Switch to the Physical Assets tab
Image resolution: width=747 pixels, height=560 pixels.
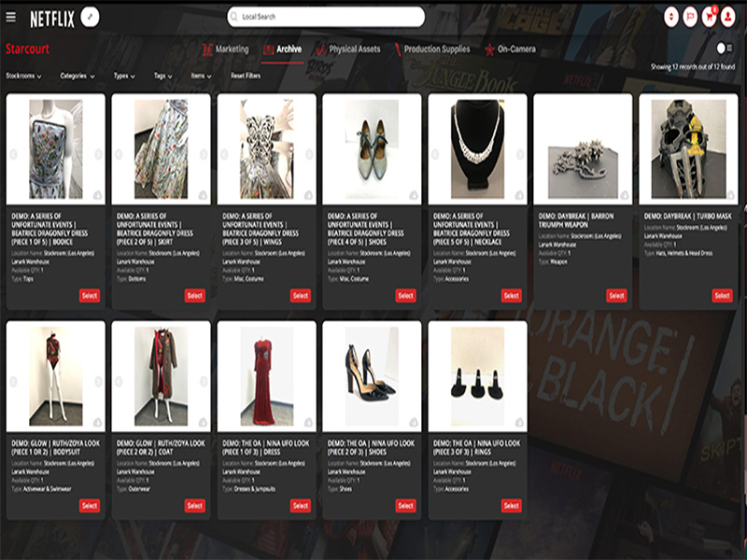pos(348,49)
